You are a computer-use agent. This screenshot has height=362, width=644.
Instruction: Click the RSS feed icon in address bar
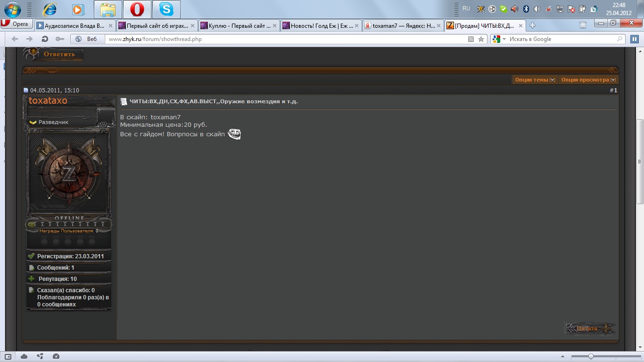[471, 39]
